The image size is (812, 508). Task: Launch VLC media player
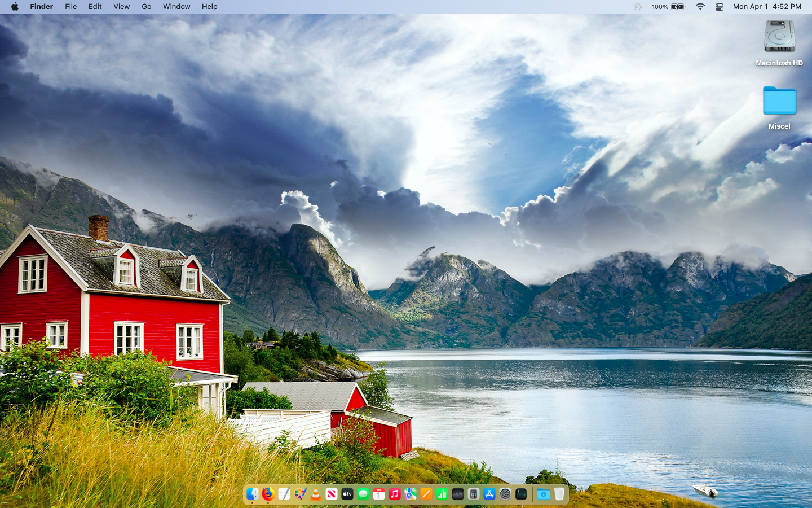tap(316, 494)
